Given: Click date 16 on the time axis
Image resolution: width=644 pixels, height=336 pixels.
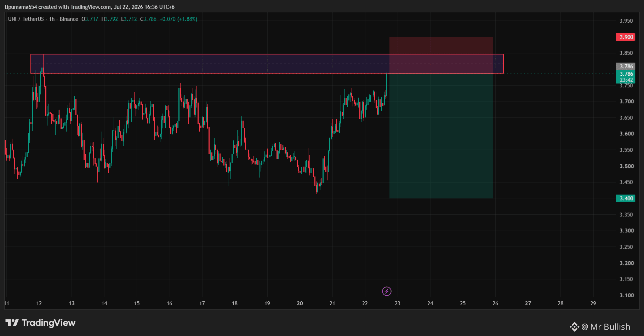Looking at the screenshot, I should (169, 303).
